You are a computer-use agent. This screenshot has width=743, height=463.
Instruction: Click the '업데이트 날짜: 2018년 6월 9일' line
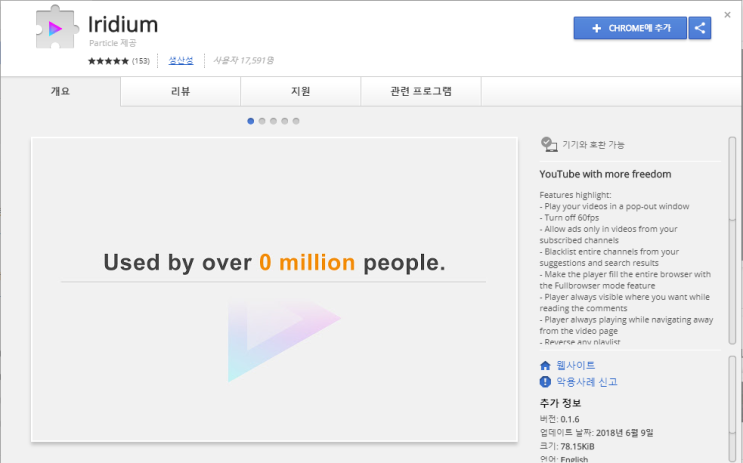point(596,433)
